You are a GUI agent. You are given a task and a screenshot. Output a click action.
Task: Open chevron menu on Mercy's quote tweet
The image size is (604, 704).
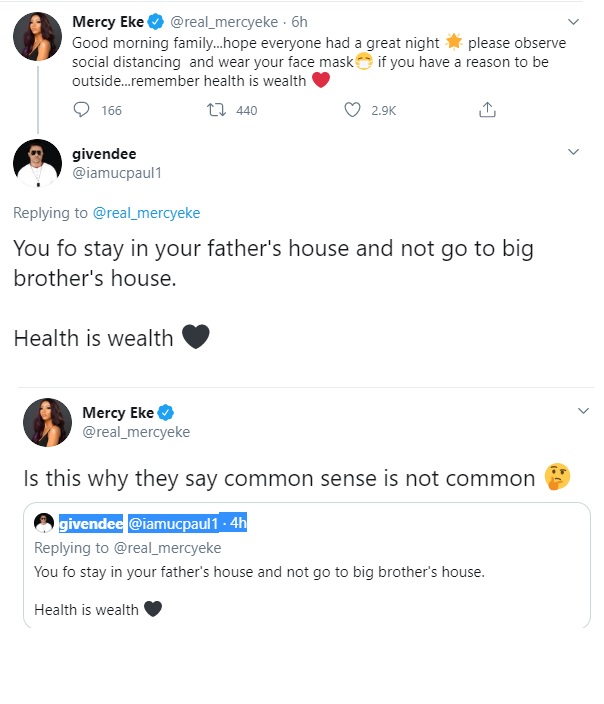point(582,412)
